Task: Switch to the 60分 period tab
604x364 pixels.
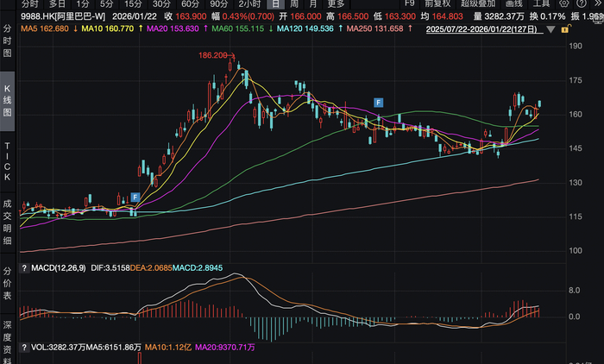Action: click(x=191, y=3)
